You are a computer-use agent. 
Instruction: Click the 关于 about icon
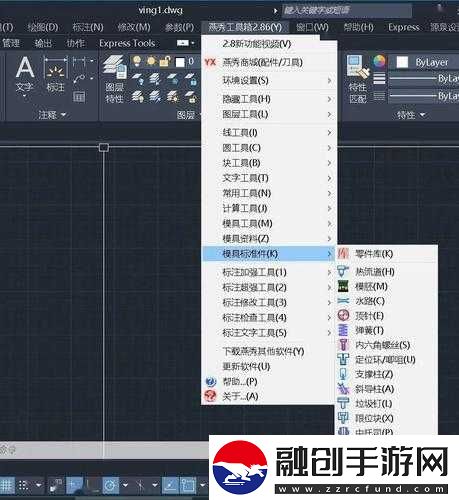(210, 396)
